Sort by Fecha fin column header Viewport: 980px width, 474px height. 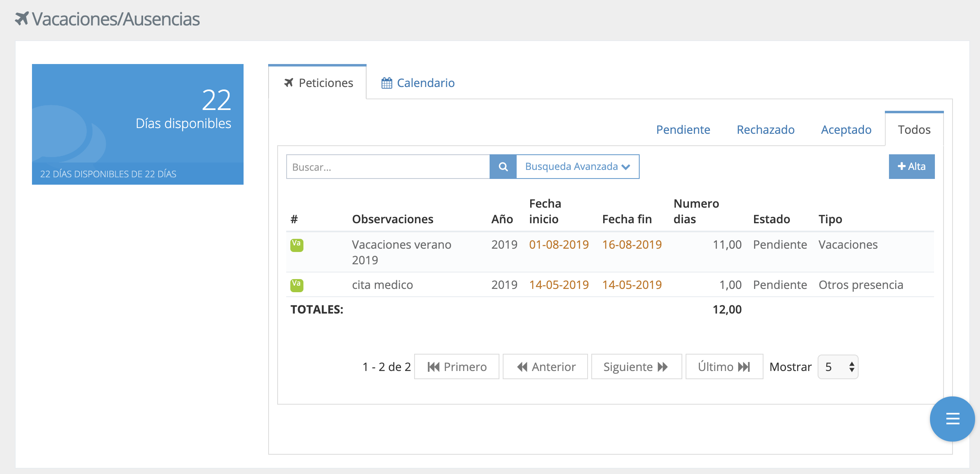tap(627, 220)
